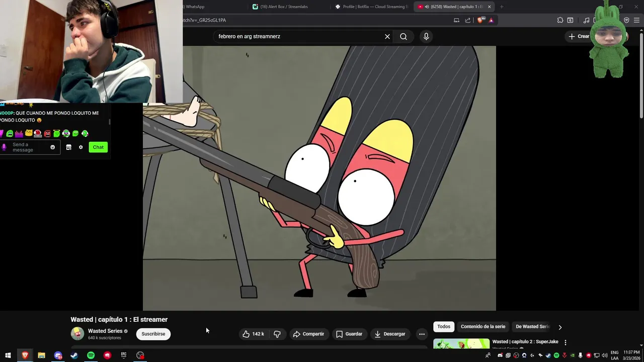The height and width of the screenshot is (362, 644).
Task: Open options menu for SuperJake video
Action: 566,342
